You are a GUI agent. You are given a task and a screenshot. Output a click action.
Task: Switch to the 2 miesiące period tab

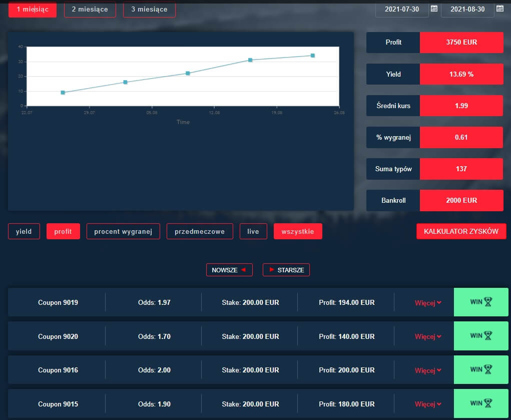90,10
